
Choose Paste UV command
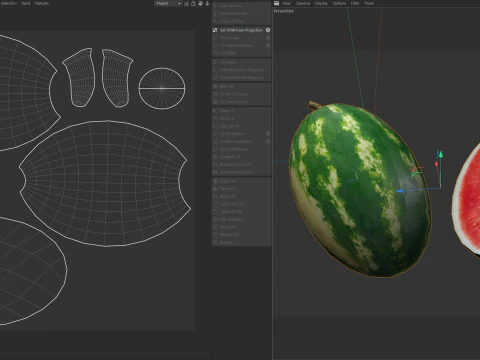point(241,189)
